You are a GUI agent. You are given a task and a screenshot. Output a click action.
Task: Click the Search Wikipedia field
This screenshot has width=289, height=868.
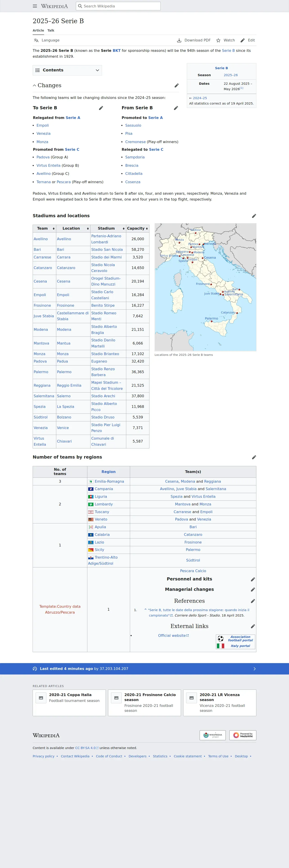tap(118, 6)
